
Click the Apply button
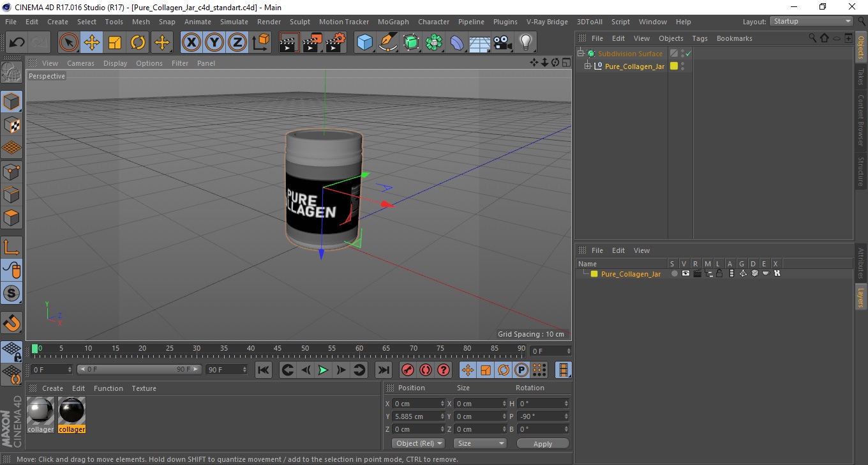click(x=542, y=443)
